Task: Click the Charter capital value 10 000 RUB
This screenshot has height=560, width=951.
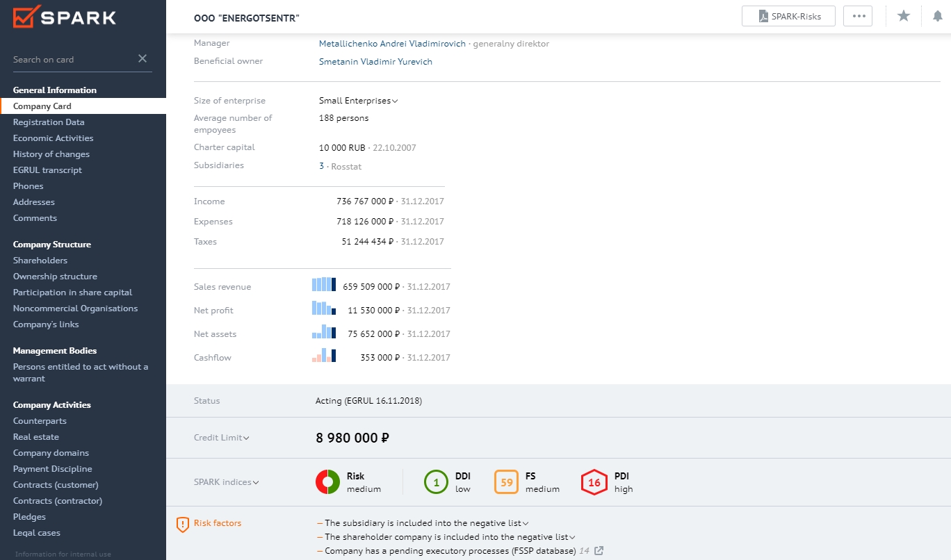Action: coord(342,147)
